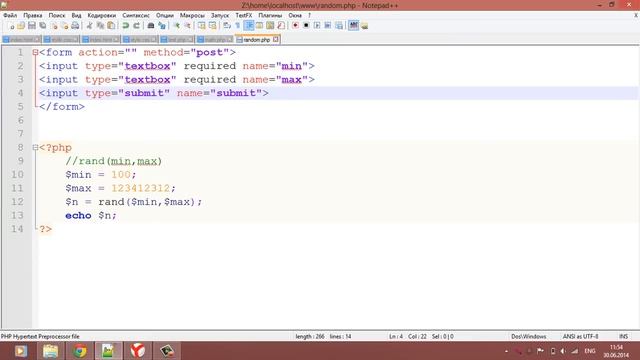The width and height of the screenshot is (640, 360).
Task: Open Find with the binoculars icon
Action: click(x=151, y=26)
